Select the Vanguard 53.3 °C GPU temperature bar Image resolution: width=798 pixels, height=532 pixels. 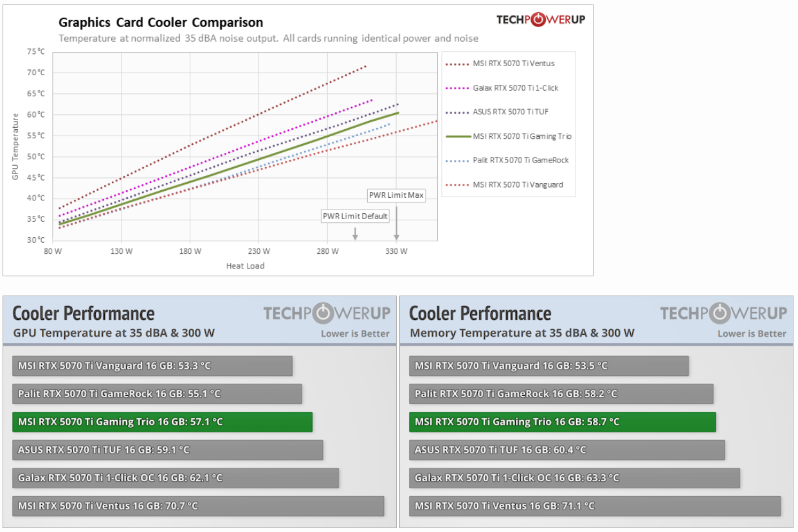(152, 366)
